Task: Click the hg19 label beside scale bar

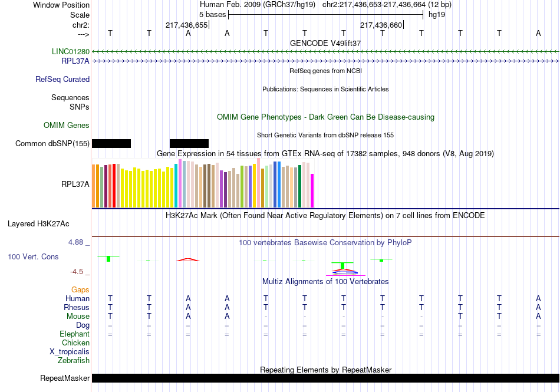Action: (437, 15)
